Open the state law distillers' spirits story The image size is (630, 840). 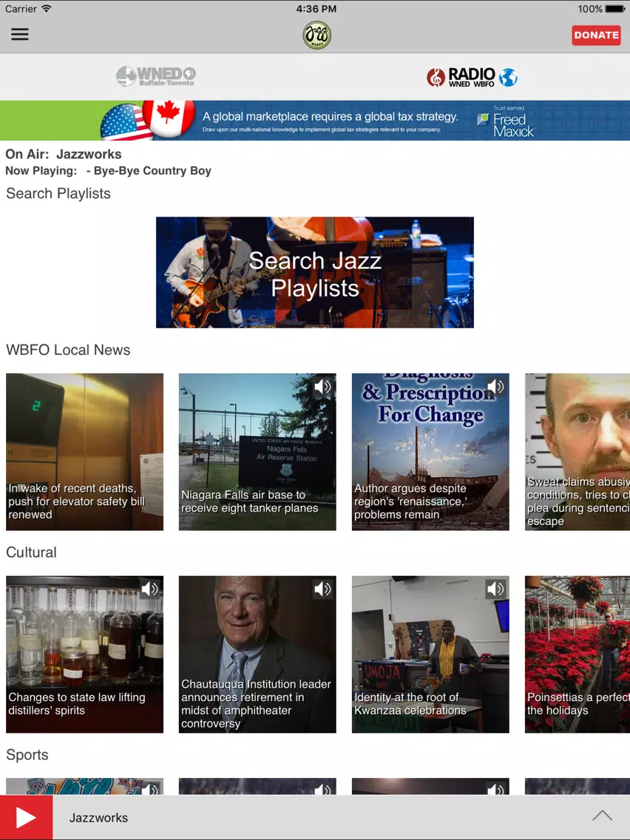[x=84, y=654]
